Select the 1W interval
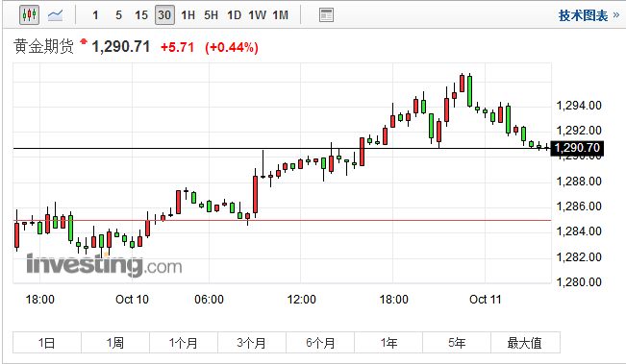Screen dimensions: 626x364 pyautogui.click(x=257, y=15)
